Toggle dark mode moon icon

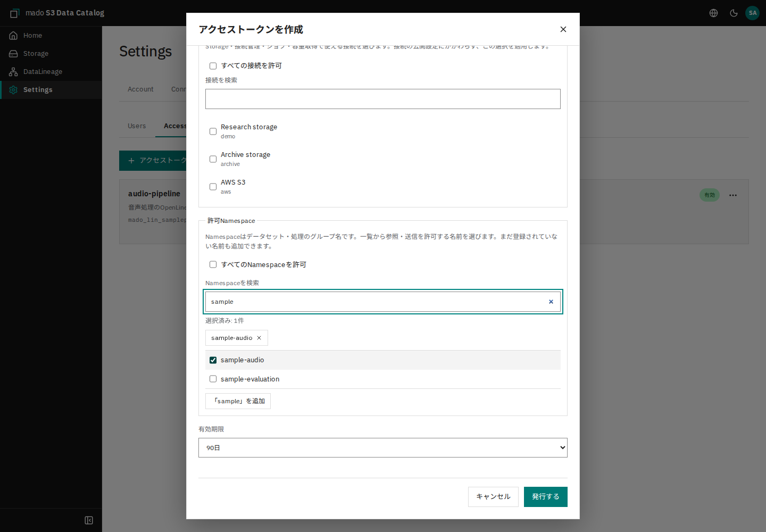[x=734, y=13]
